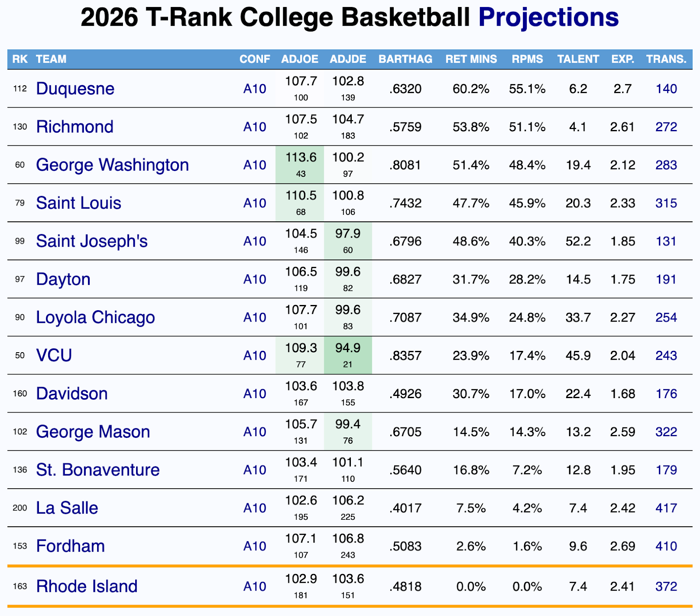This screenshot has width=700, height=616.
Task: Click the VCU team name
Action: coord(54,355)
